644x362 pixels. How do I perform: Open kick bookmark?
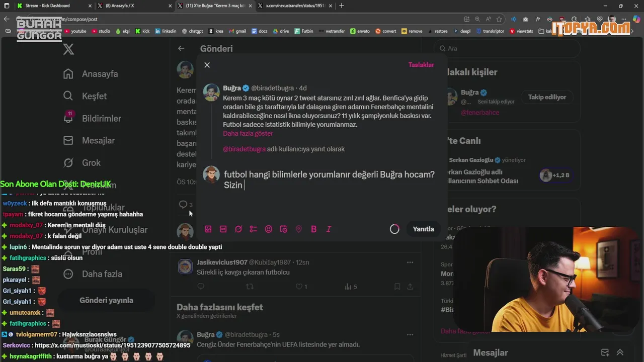pos(142,31)
